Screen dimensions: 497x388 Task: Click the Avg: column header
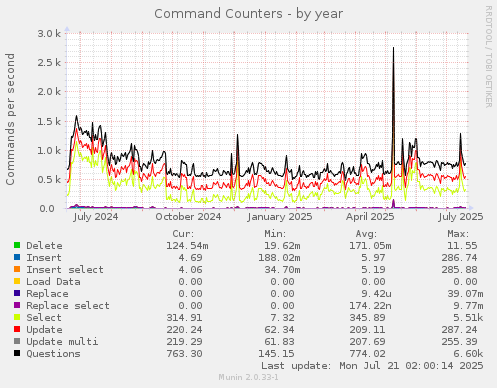[366, 234]
